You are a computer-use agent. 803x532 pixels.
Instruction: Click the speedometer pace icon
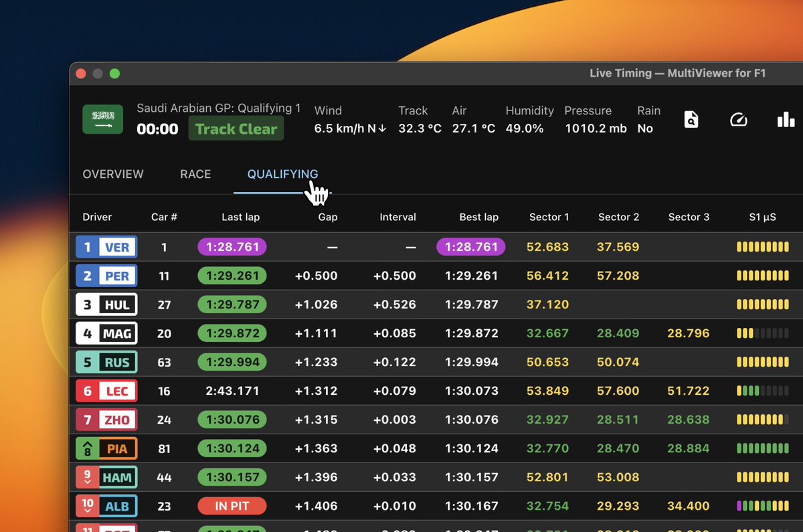pyautogui.click(x=738, y=118)
